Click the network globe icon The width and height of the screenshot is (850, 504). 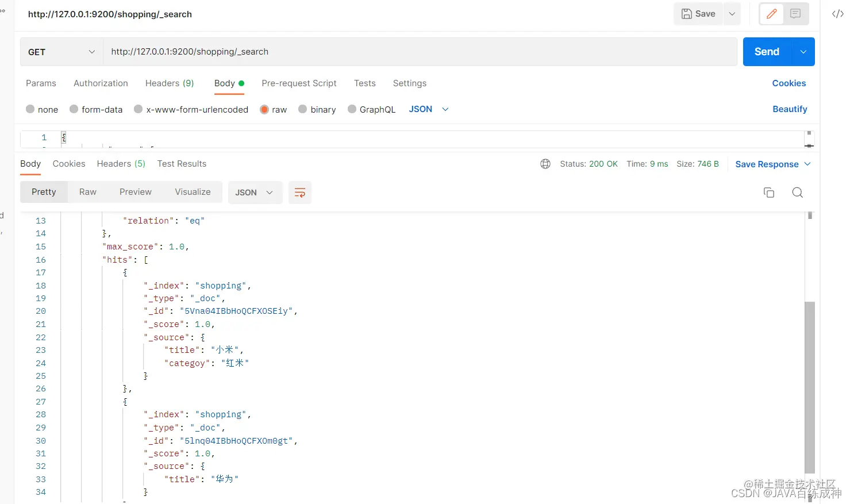coord(545,164)
